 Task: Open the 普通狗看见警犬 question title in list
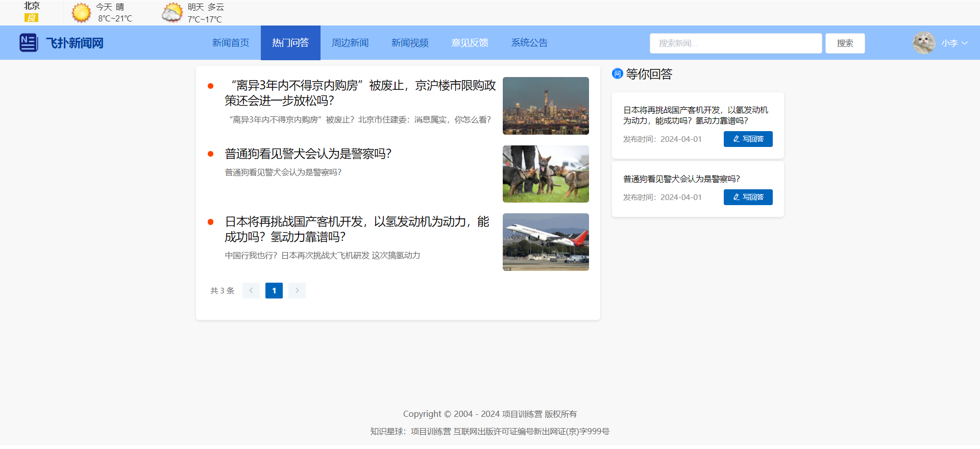click(308, 154)
